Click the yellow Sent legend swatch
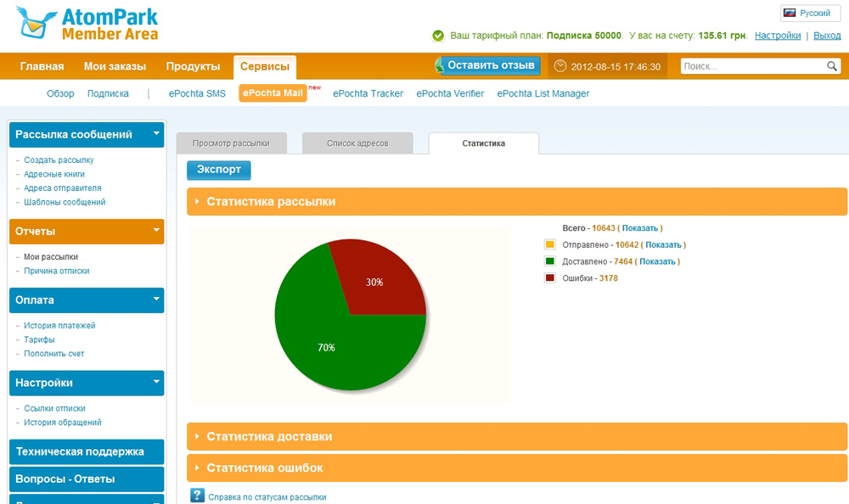The width and height of the screenshot is (849, 504). [x=549, y=244]
